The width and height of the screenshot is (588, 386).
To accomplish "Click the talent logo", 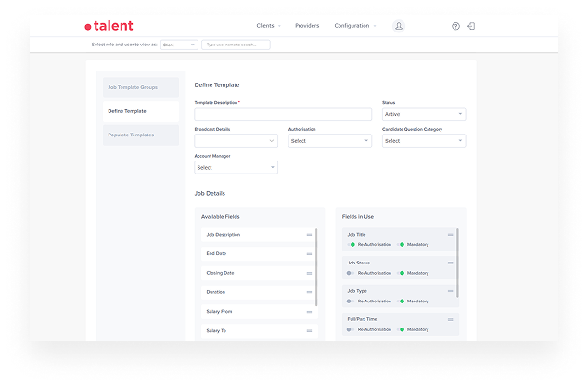I will click(x=109, y=26).
